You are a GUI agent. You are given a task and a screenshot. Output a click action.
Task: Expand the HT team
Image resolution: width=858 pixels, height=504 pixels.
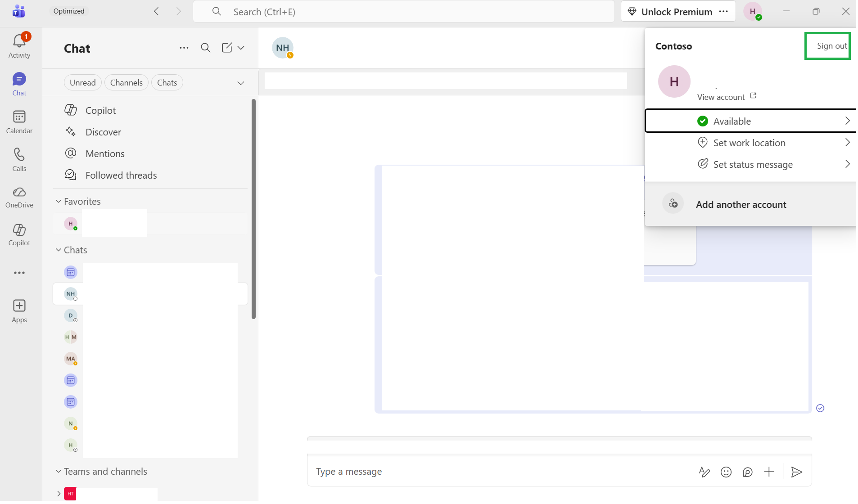tap(59, 494)
